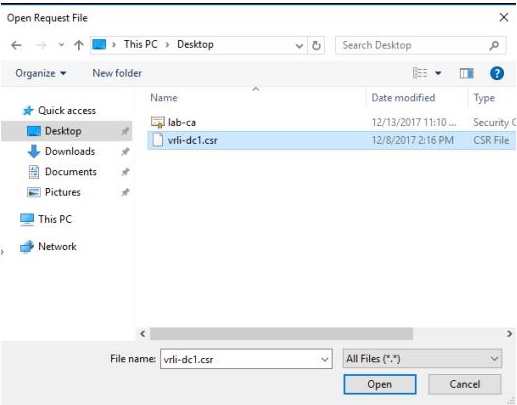517x405 pixels.
Task: Click the 12/13/2017 date of lab-ca
Action: 414,123
